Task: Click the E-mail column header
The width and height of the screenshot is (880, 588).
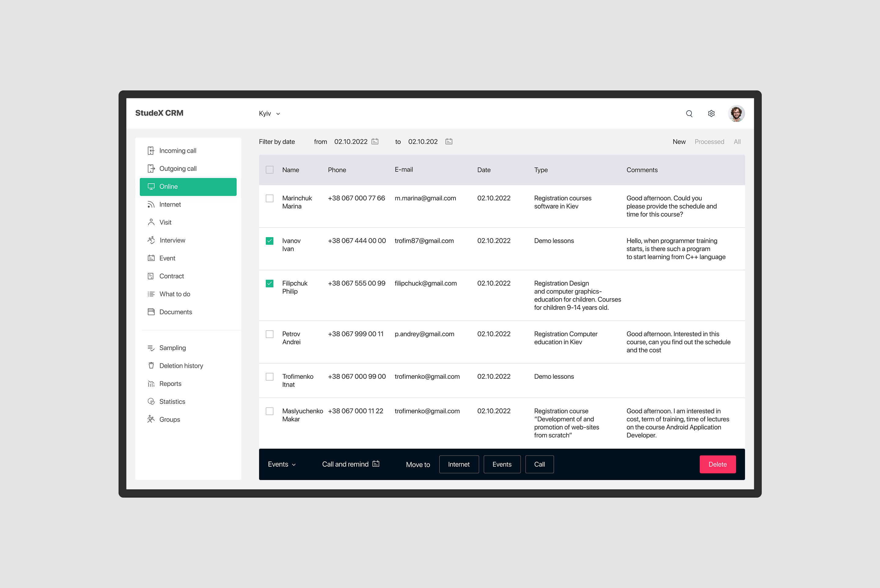Action: pyautogui.click(x=404, y=170)
